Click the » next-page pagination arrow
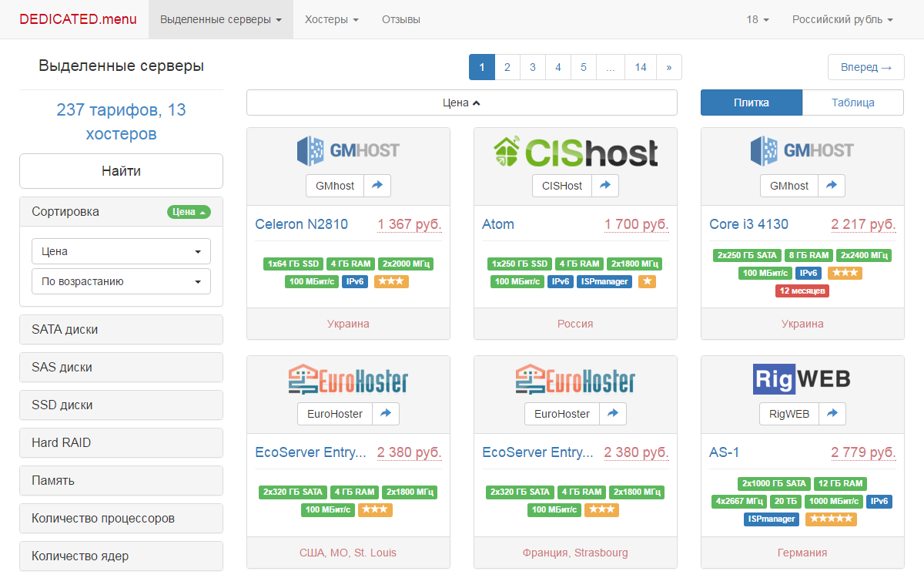The height and width of the screenshot is (578, 924). [669, 67]
